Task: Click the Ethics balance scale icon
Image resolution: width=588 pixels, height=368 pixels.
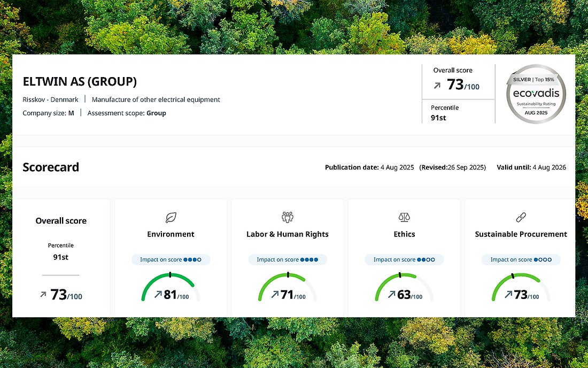Action: (404, 217)
